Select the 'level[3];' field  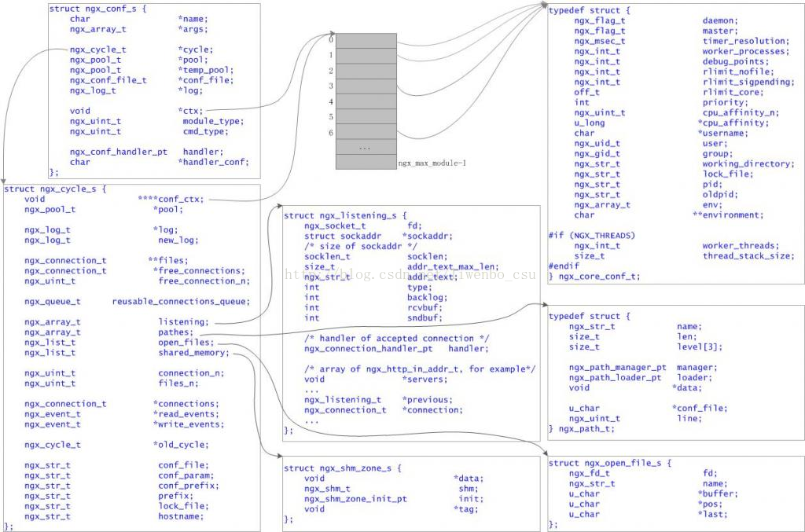click(700, 347)
